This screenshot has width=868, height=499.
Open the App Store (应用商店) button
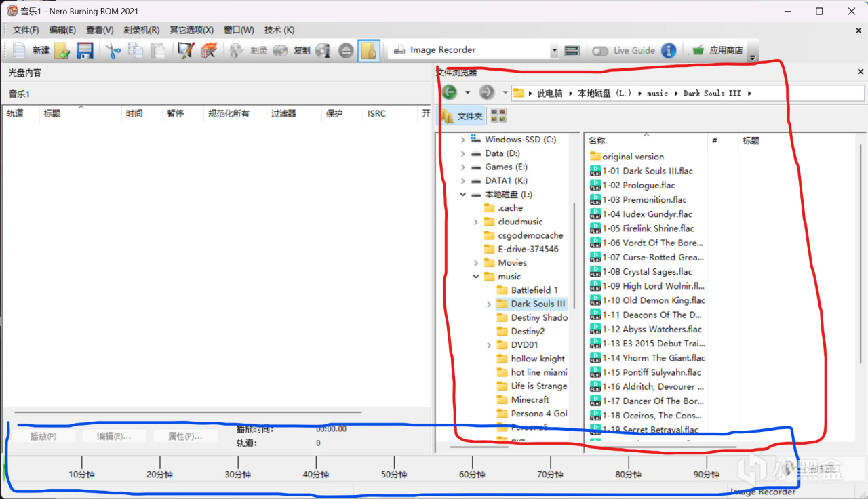click(x=717, y=50)
